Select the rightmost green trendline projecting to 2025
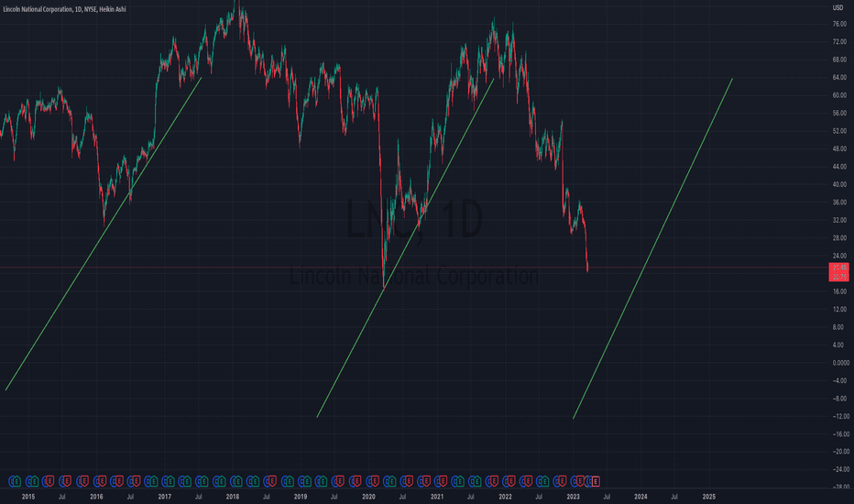 click(x=652, y=248)
